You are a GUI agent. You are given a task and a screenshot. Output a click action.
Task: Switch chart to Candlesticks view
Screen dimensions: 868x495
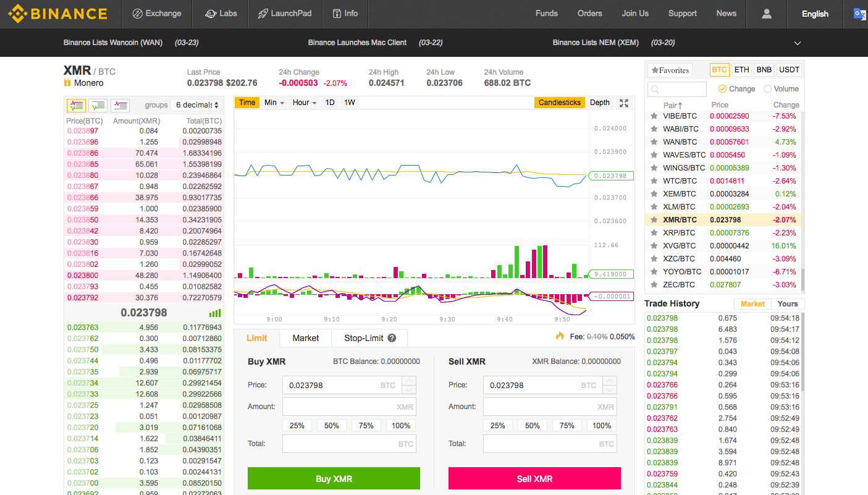pyautogui.click(x=560, y=103)
